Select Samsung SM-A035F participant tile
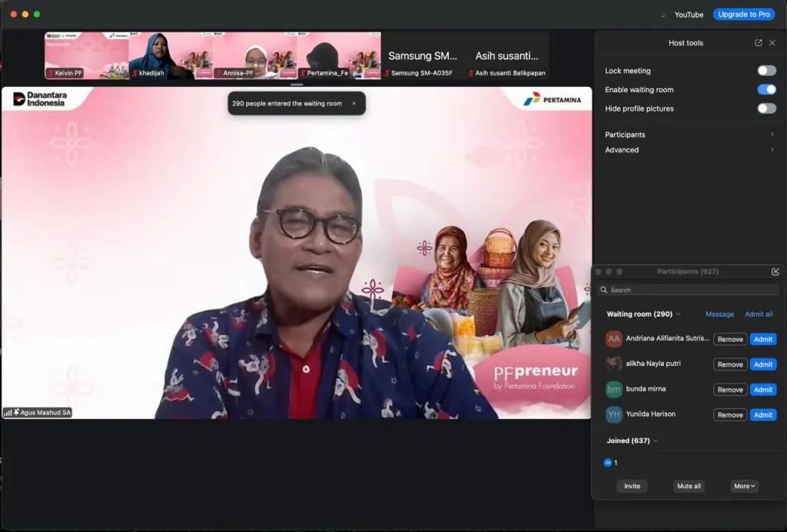Screen dimensions: 787x532 (x=423, y=55)
